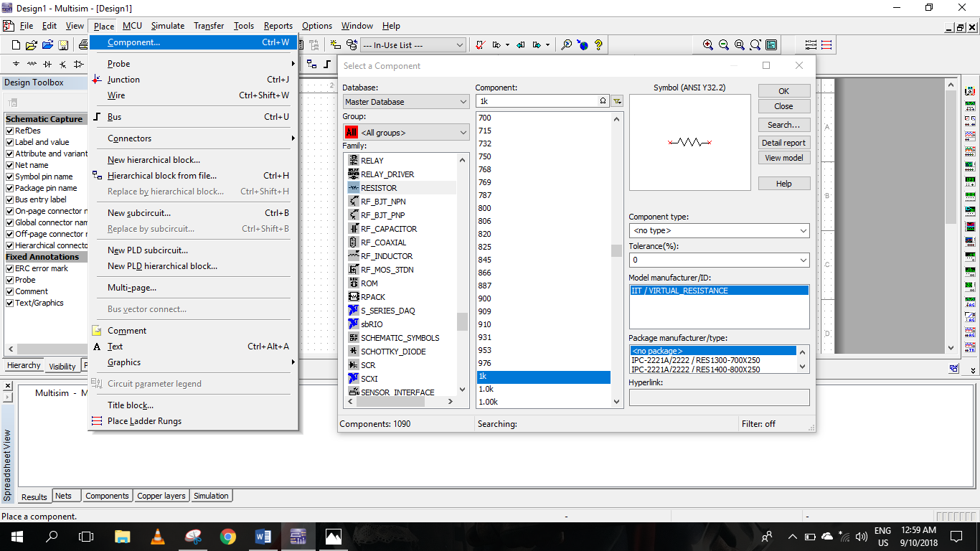980x551 pixels.
Task: Click the Component list scrollbar thumb
Action: (616, 250)
